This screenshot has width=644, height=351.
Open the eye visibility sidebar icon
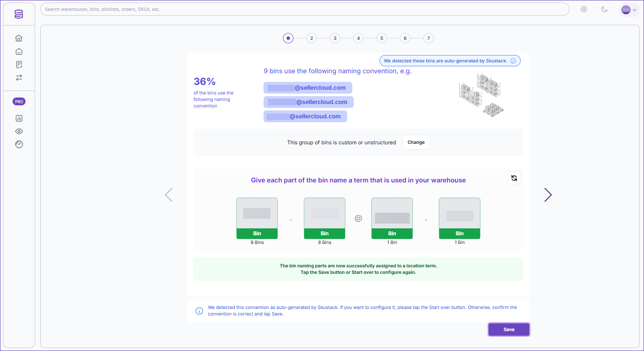19,131
